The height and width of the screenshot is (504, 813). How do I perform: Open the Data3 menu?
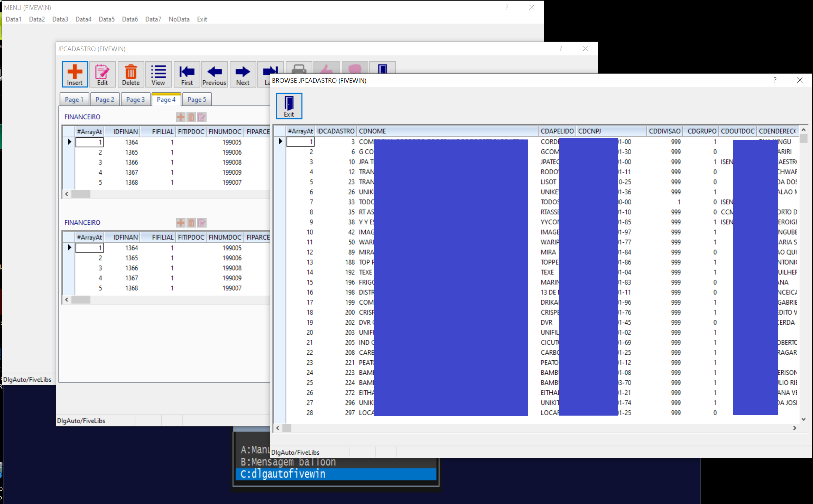(x=60, y=19)
